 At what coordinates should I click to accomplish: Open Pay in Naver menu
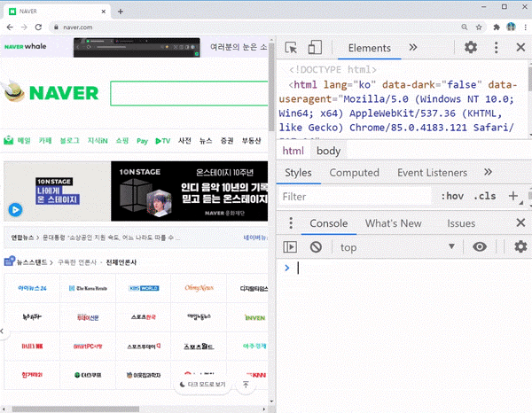142,141
